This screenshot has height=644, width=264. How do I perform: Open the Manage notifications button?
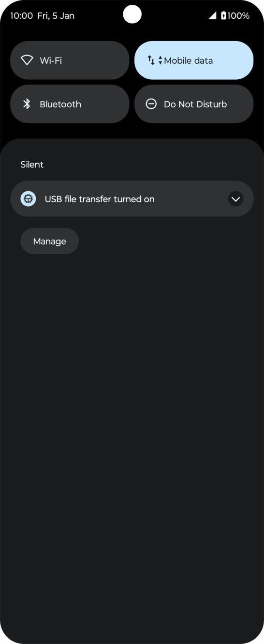[x=50, y=241]
